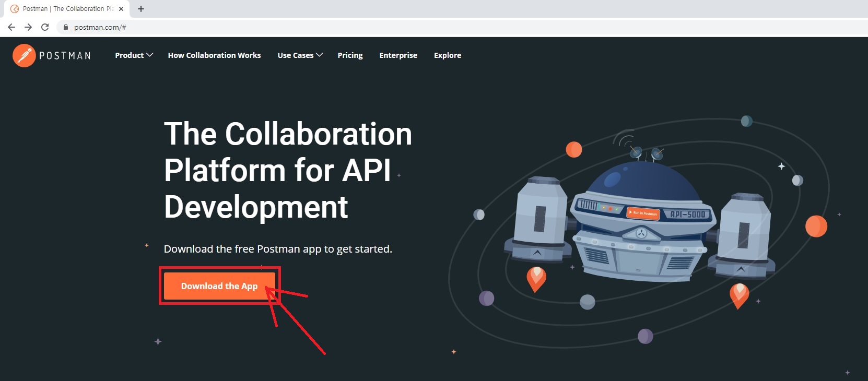Click the Postman favicon in the tab
The width and height of the screenshot is (868, 381).
(x=15, y=9)
